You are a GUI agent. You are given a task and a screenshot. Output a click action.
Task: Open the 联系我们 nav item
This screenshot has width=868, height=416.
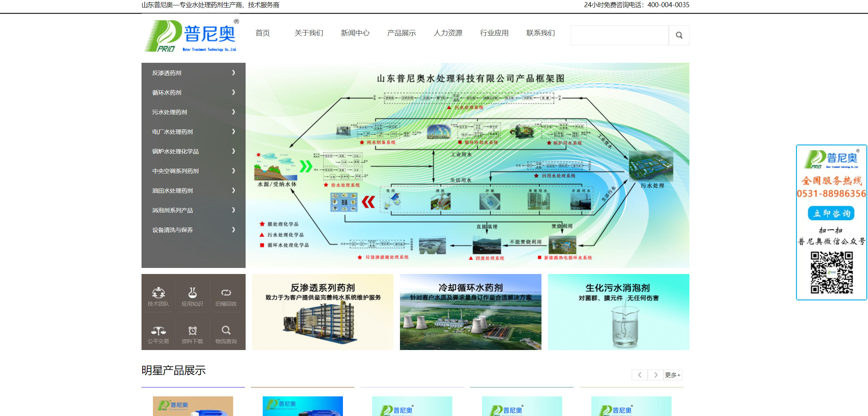541,33
